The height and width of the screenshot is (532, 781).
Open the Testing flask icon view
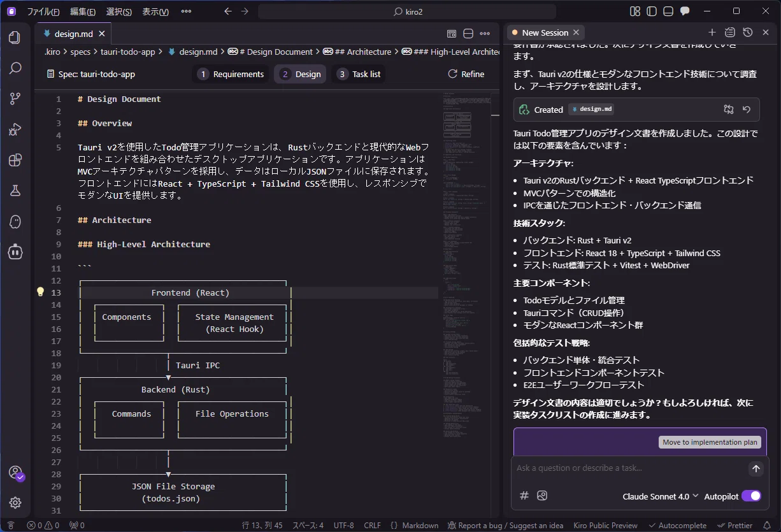[x=15, y=191]
